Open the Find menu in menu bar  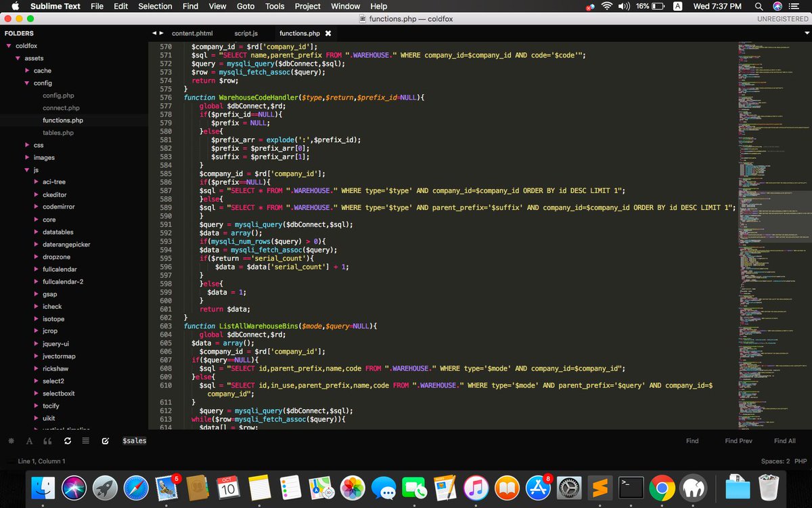pyautogui.click(x=191, y=6)
